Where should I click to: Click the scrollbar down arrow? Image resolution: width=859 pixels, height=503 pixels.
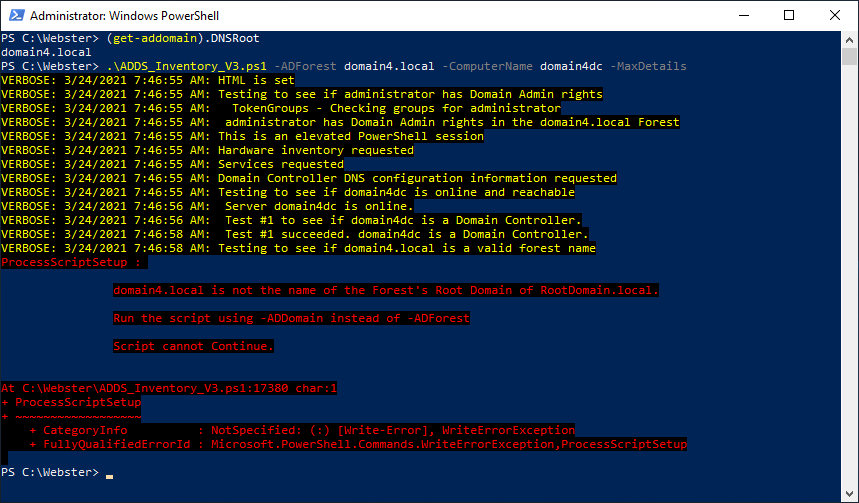pyautogui.click(x=849, y=494)
